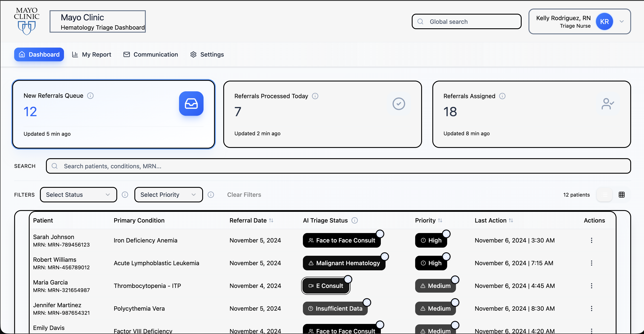Click info icon next to Referrals Assigned
644x334 pixels.
pyautogui.click(x=502, y=96)
